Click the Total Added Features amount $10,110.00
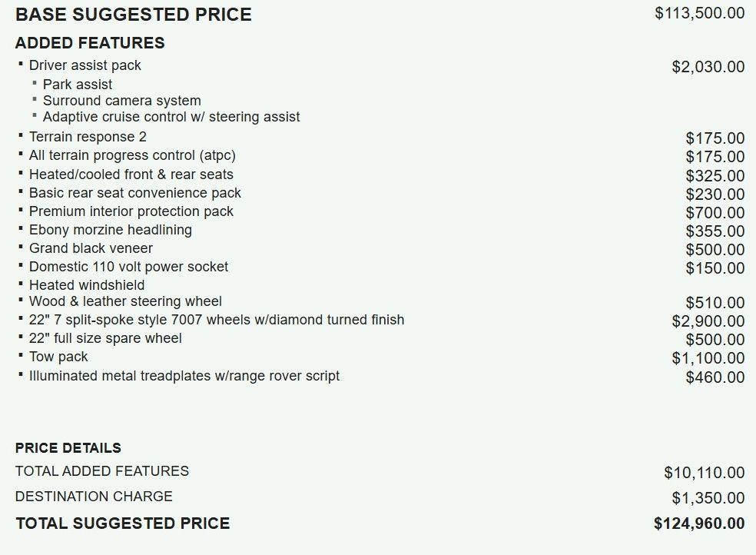The width and height of the screenshot is (756, 555). pos(705,473)
